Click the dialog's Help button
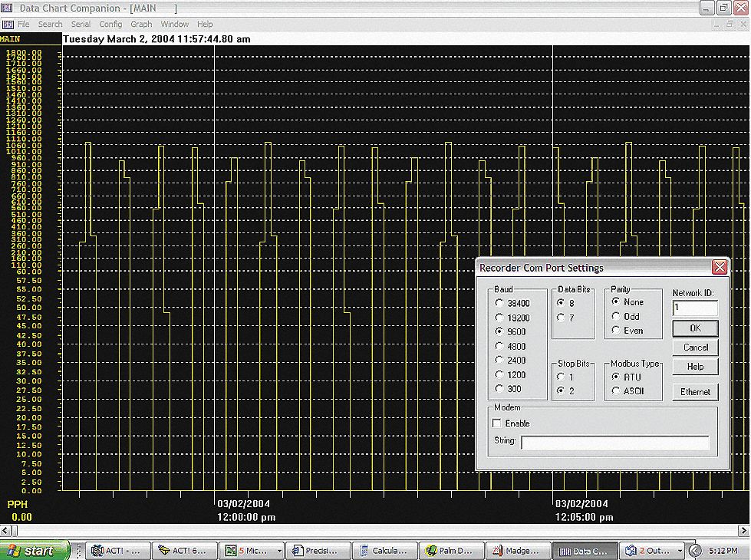Viewport: 751px width, 560px height. pos(695,367)
